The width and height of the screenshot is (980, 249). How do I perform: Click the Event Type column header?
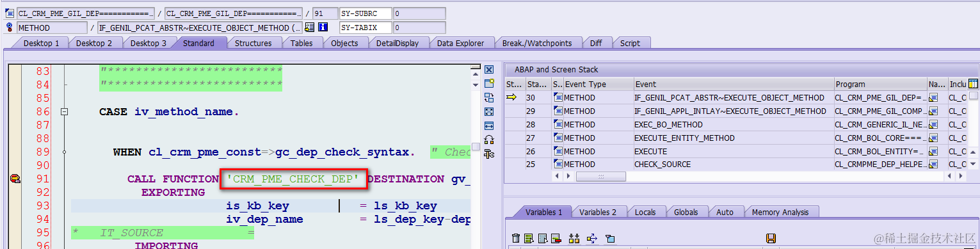[598, 84]
